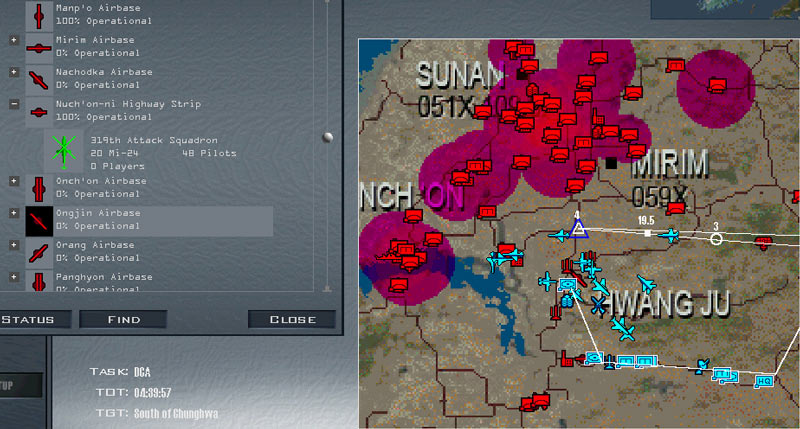
Task: Select the 'Nachodka Airbase' name text
Action: click(x=104, y=72)
